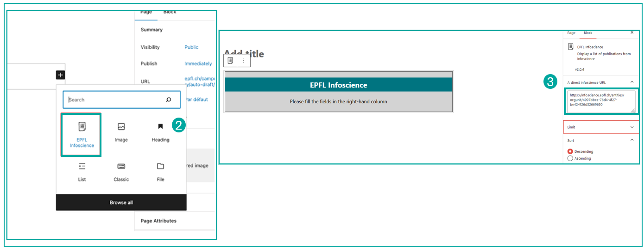644x250 pixels.
Task: Insert a Heading block
Action: pyautogui.click(x=160, y=132)
